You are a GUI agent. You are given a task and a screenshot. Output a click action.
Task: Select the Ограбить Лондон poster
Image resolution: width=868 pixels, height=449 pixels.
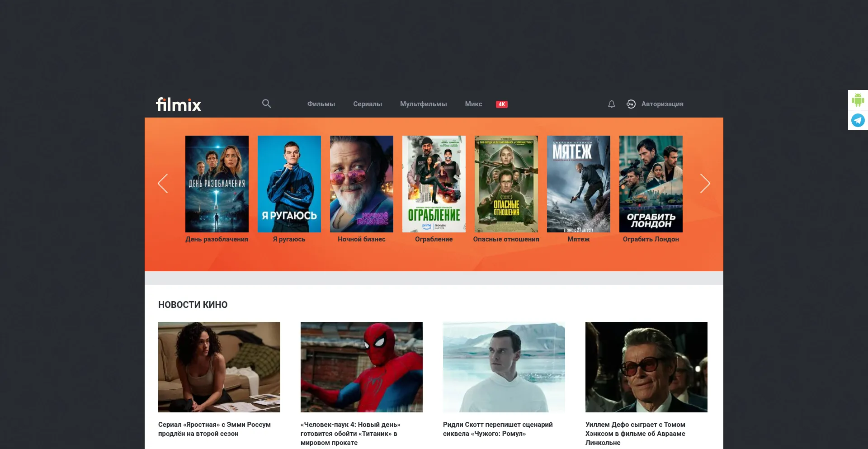point(651,184)
